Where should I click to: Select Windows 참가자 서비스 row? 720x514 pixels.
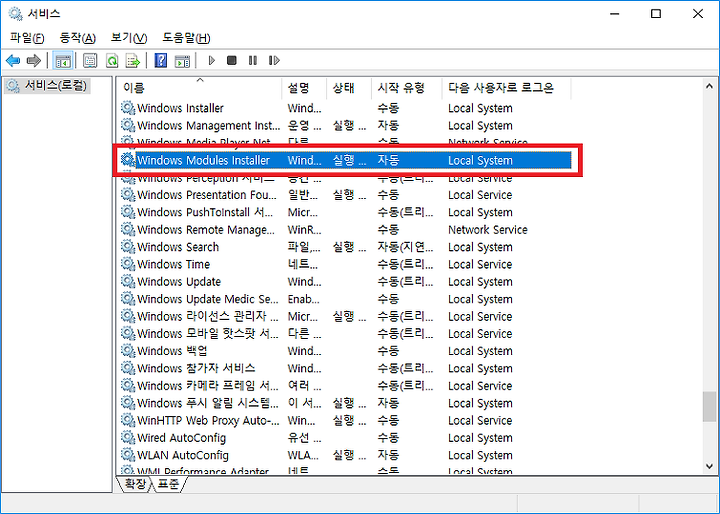[x=344, y=368]
